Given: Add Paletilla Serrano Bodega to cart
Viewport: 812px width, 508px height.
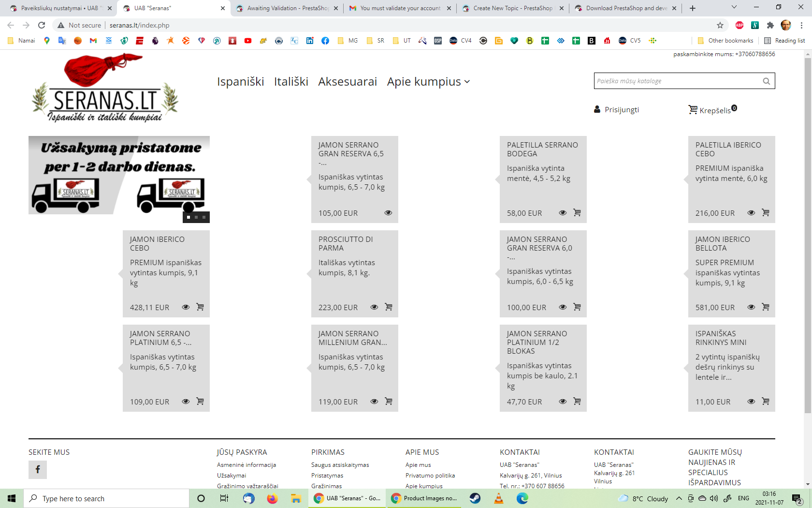Looking at the screenshot, I should click(x=577, y=212).
